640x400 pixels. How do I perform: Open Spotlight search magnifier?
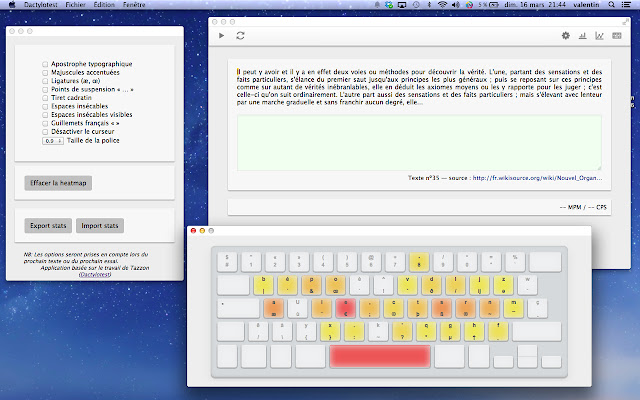tap(611, 4)
